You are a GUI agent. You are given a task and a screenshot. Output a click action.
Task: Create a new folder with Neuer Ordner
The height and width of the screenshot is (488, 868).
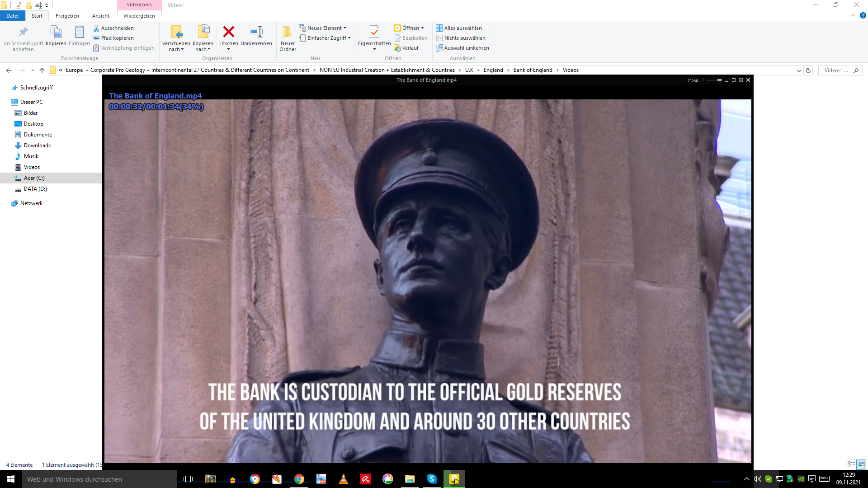(288, 38)
